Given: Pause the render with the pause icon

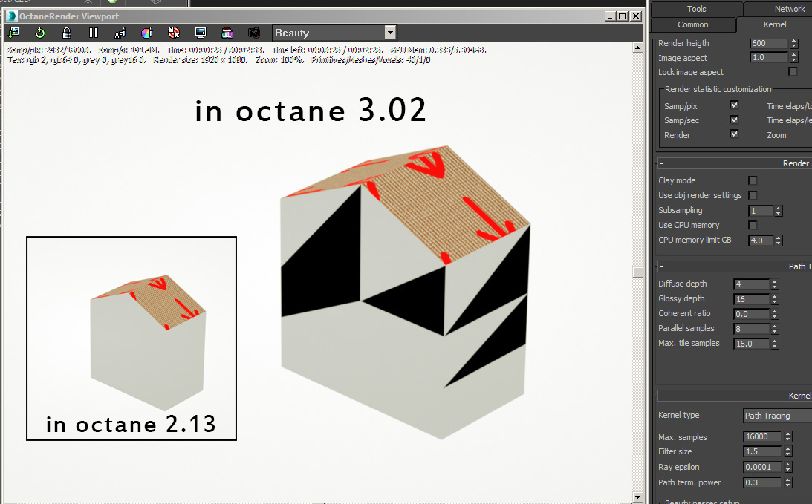Looking at the screenshot, I should [x=93, y=33].
